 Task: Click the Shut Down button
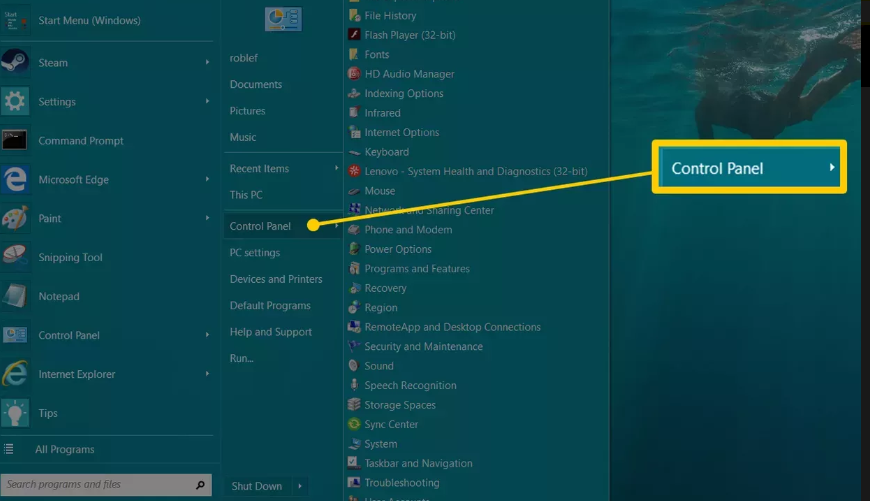(257, 486)
